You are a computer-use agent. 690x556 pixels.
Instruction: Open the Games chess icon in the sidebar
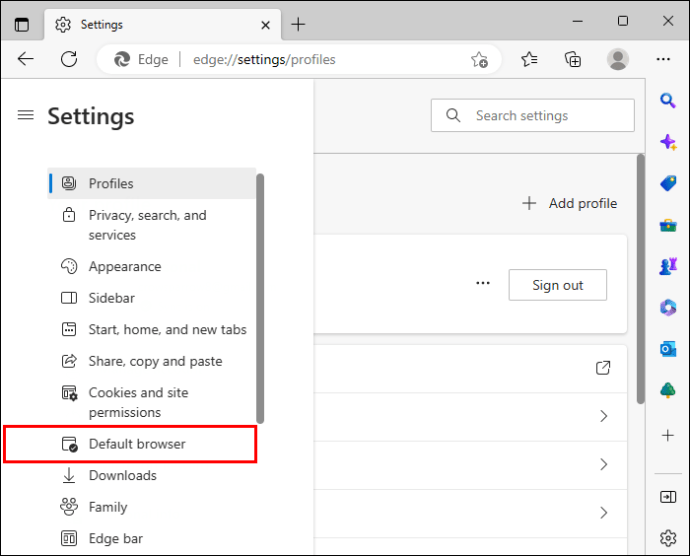pos(668,266)
